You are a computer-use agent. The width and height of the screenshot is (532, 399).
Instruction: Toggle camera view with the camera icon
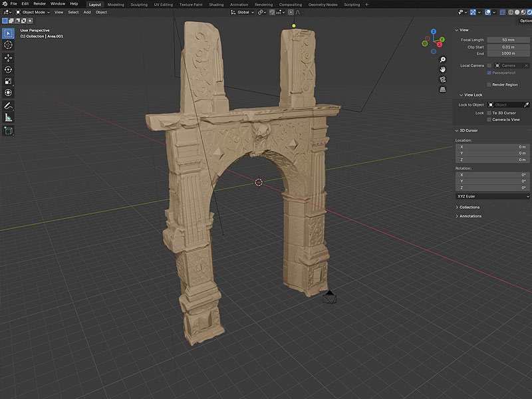(x=443, y=79)
